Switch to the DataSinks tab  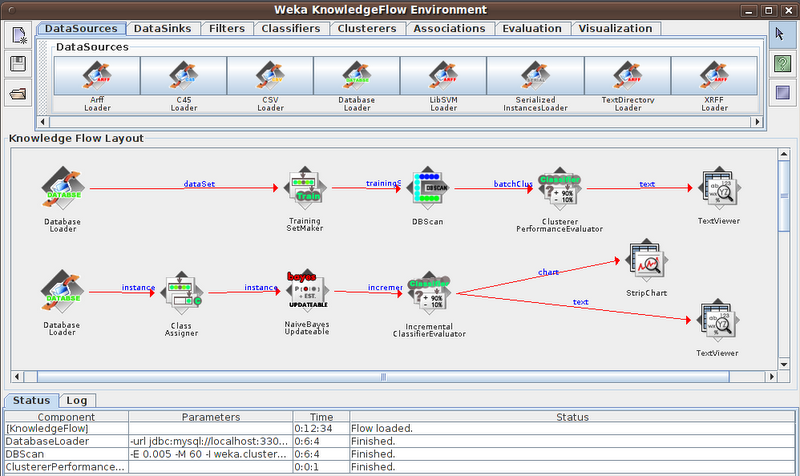click(x=162, y=29)
